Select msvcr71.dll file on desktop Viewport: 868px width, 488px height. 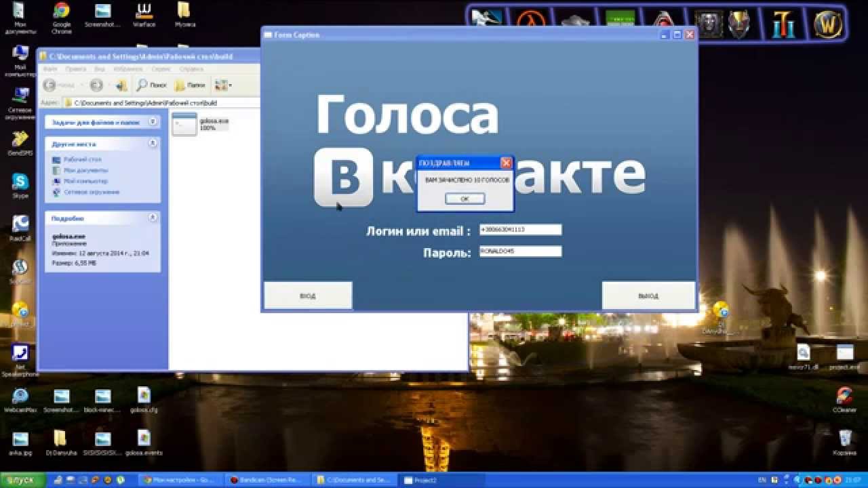click(804, 357)
